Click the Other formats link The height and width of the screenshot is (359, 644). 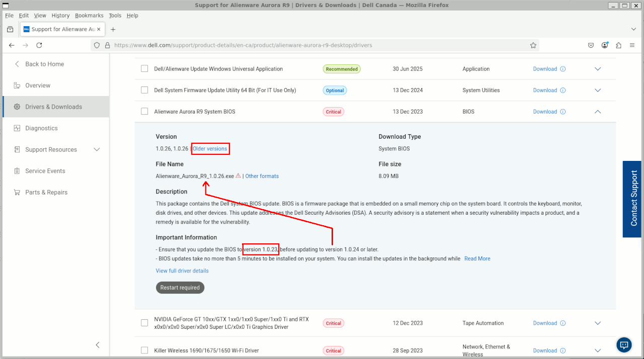pos(262,176)
